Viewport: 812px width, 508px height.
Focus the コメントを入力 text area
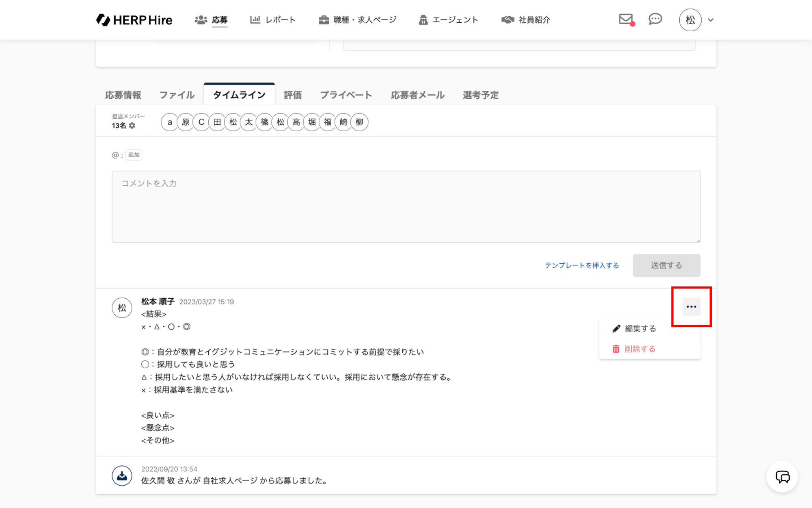[406, 207]
